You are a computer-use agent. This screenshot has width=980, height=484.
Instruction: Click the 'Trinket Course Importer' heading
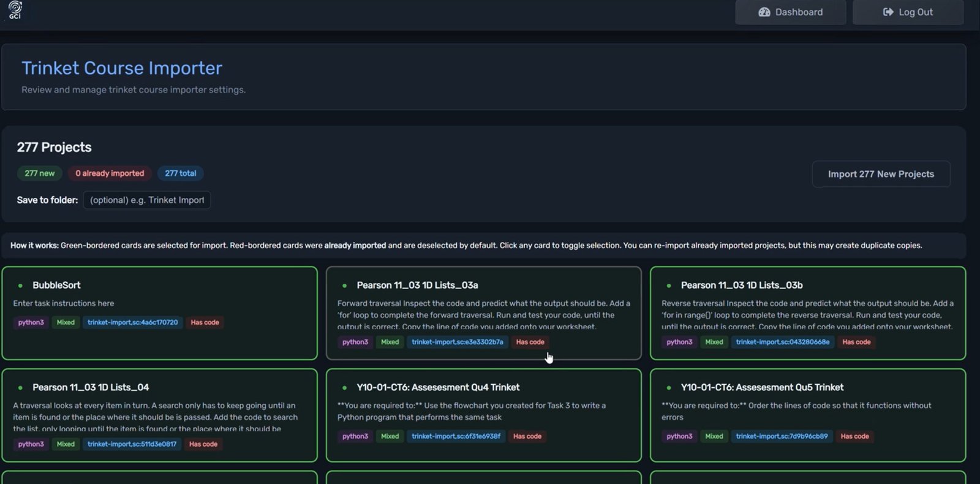pyautogui.click(x=122, y=68)
